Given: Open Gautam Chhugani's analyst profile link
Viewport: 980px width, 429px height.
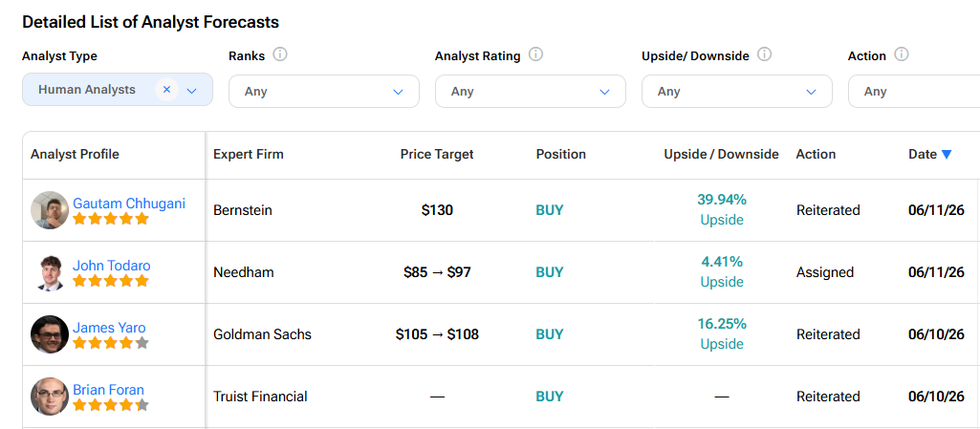Looking at the screenshot, I should click(129, 204).
